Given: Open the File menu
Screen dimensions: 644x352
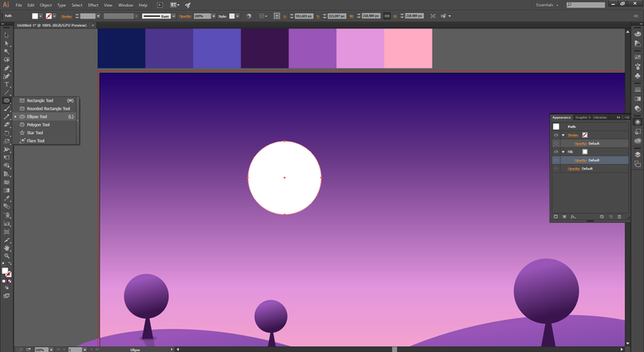Looking at the screenshot, I should pos(18,5).
